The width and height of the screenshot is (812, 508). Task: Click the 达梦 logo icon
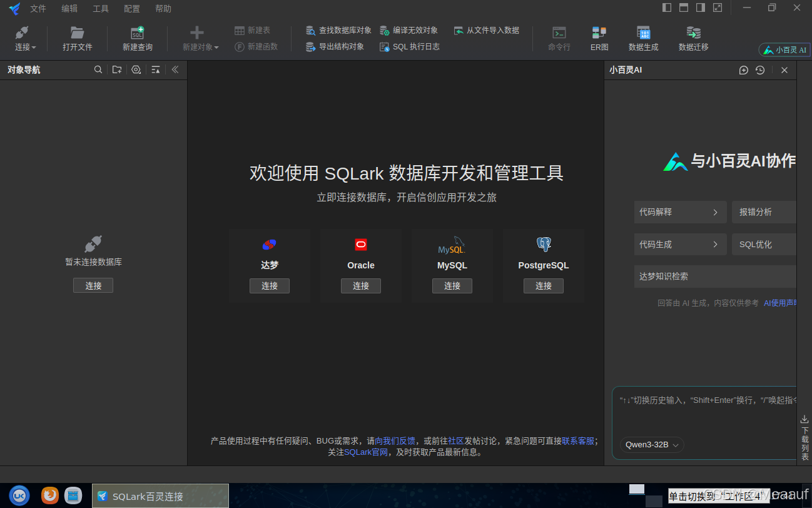(x=270, y=245)
